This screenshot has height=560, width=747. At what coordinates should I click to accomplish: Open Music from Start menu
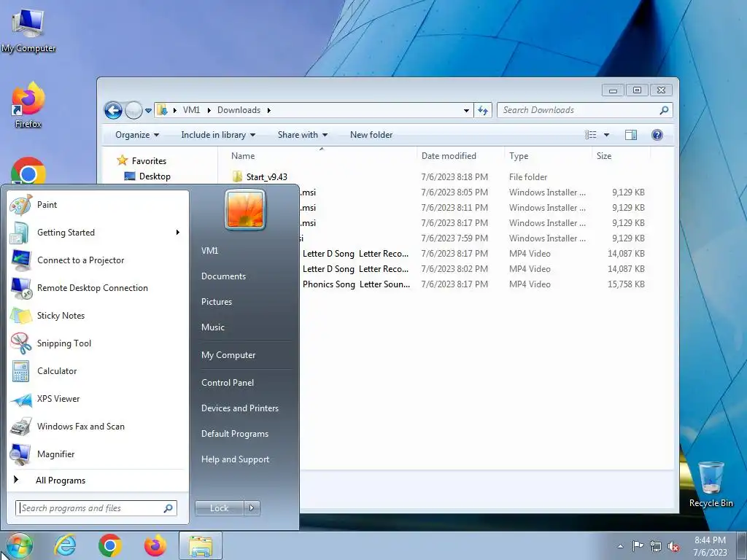(212, 327)
